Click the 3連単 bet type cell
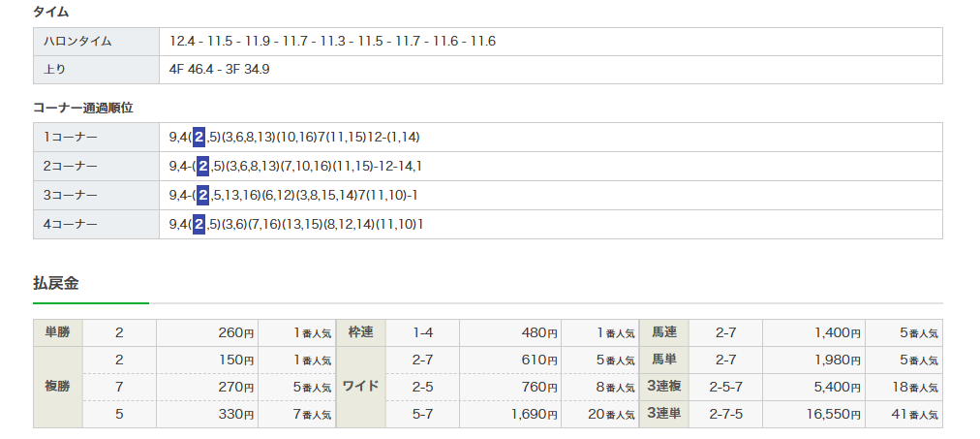The image size is (980, 439). pyautogui.click(x=664, y=414)
